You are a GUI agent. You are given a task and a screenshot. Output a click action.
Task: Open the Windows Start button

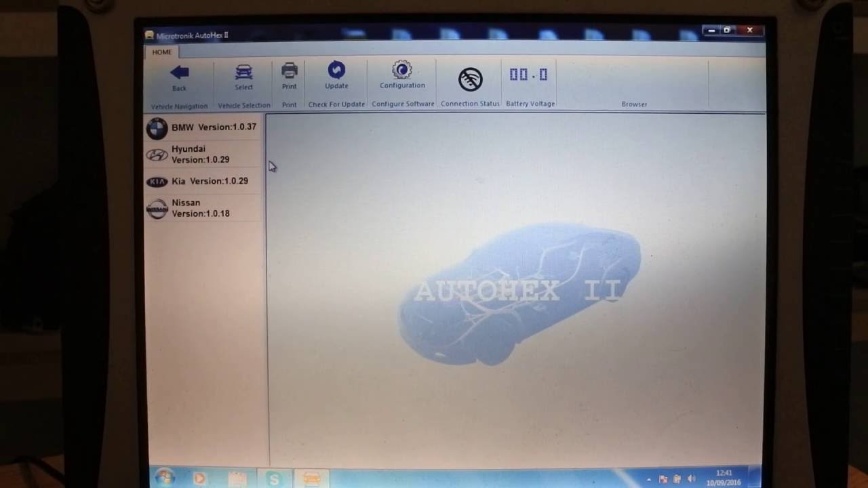click(165, 478)
